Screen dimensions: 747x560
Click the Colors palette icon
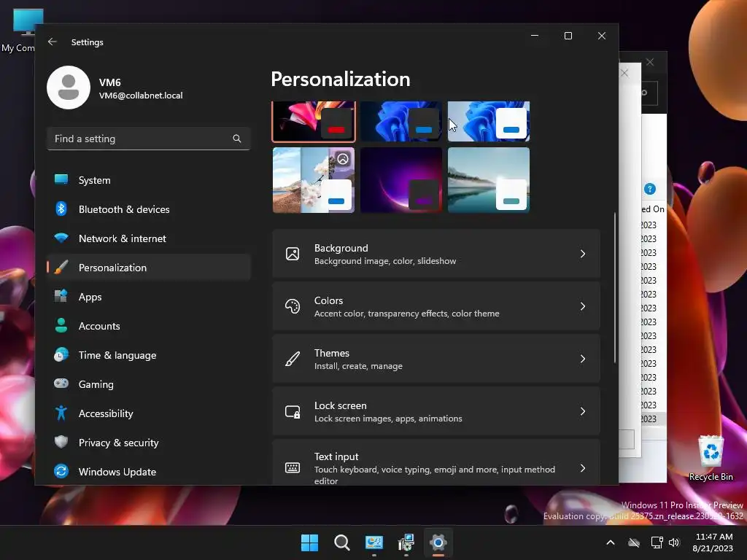tap(293, 306)
